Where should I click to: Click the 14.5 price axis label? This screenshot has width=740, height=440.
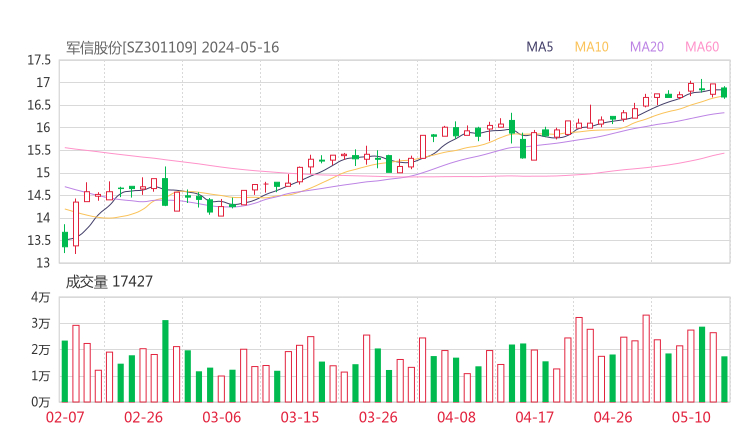pyautogui.click(x=39, y=195)
